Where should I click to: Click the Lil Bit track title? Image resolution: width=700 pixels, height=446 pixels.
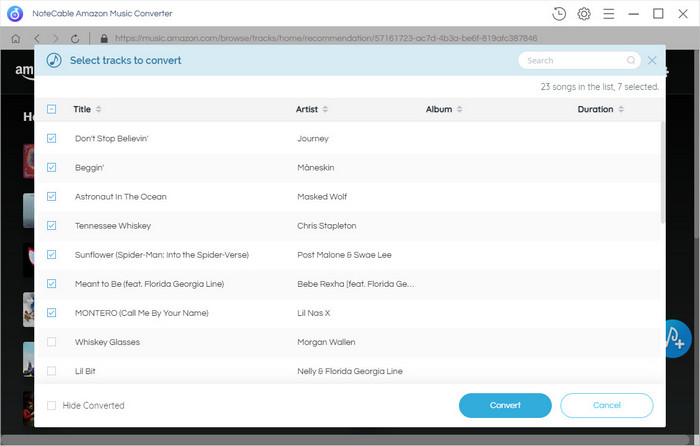[85, 371]
